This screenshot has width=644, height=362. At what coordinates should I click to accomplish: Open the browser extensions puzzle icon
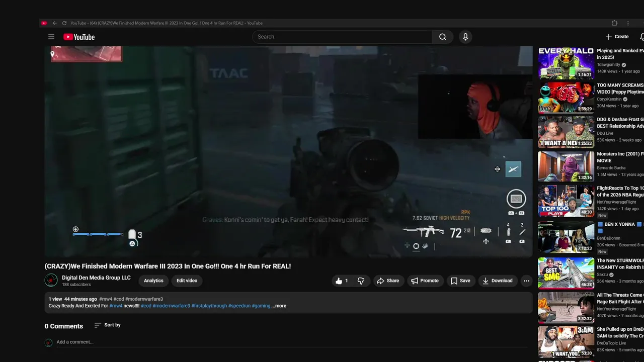614,23
